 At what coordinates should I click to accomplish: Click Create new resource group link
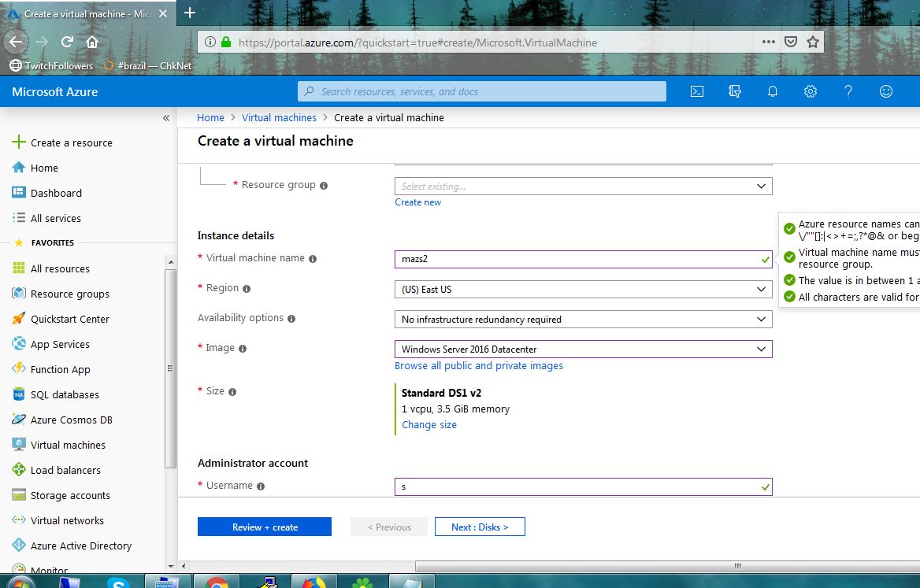tap(417, 202)
